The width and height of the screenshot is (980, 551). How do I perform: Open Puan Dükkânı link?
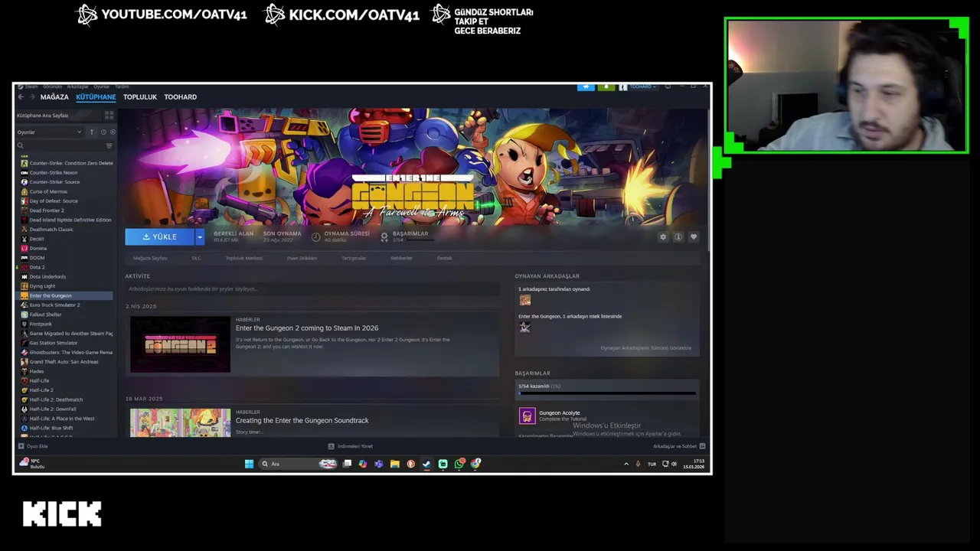pos(302,259)
